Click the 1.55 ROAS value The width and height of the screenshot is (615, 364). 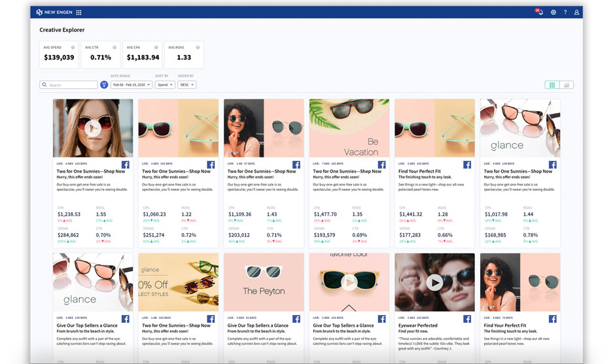tap(101, 214)
